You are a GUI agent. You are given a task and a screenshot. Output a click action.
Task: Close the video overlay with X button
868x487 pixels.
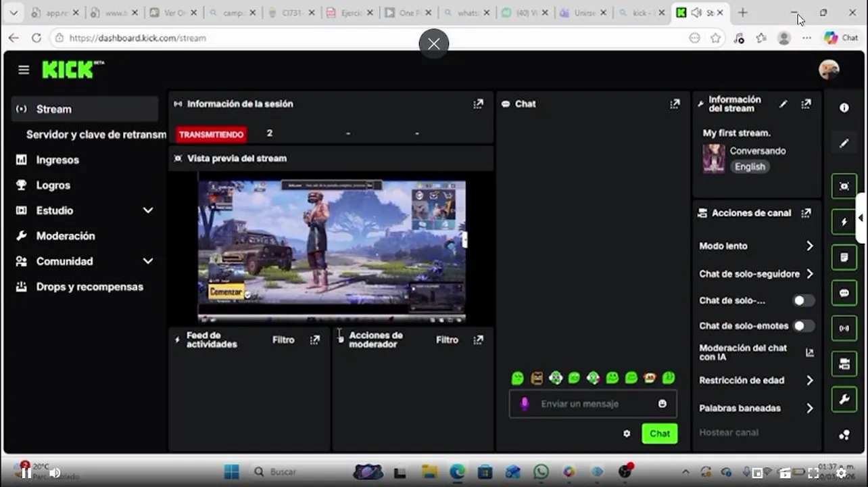pyautogui.click(x=434, y=44)
